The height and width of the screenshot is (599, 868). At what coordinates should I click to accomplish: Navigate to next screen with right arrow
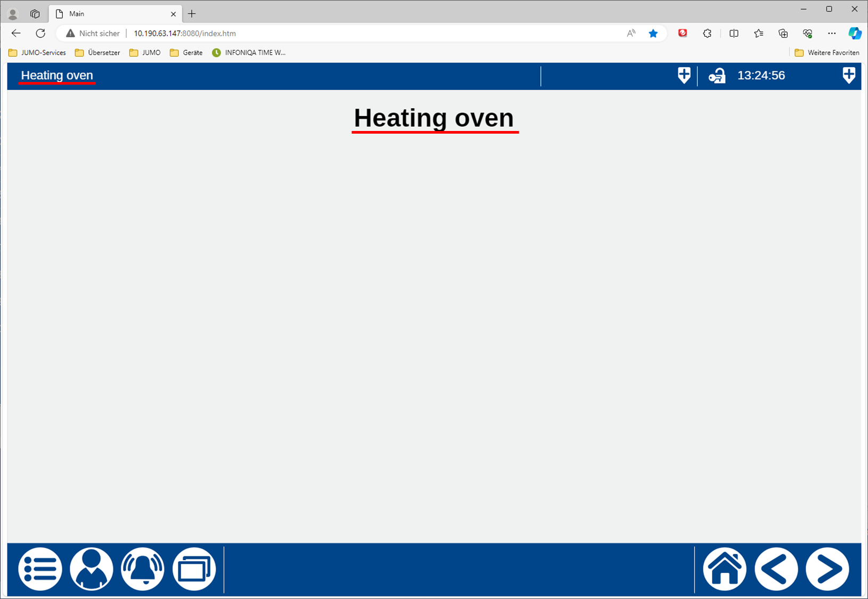827,569
